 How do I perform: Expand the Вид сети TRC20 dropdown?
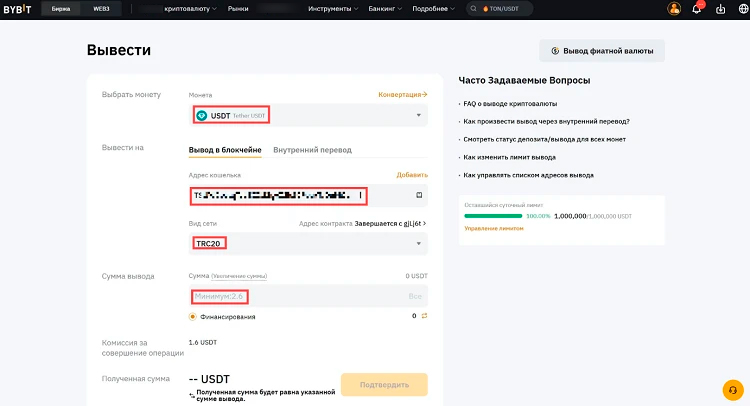(x=308, y=243)
